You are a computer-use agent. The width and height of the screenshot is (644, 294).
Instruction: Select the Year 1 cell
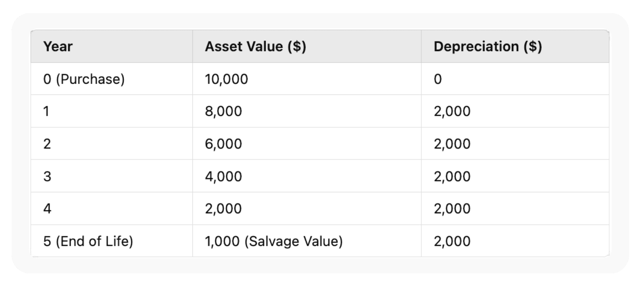point(46,111)
